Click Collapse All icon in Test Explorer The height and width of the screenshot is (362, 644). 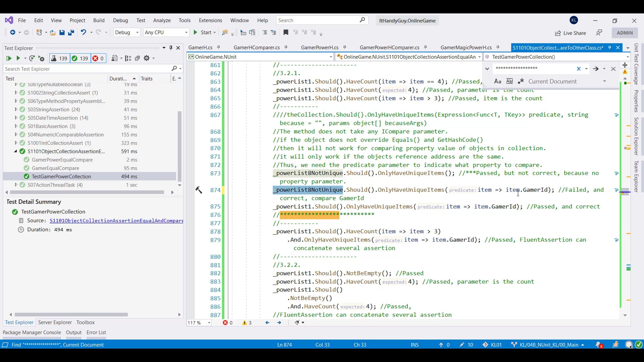[x=137, y=58]
